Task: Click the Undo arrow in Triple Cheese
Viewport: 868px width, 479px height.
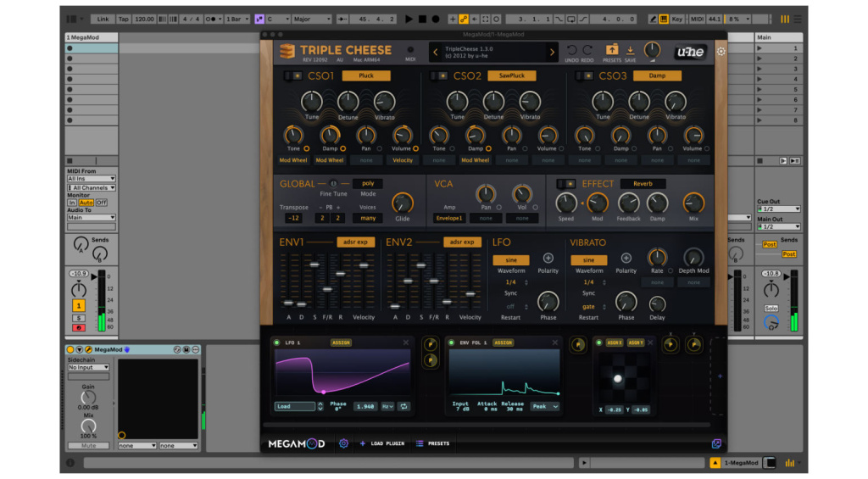Action: pos(571,50)
